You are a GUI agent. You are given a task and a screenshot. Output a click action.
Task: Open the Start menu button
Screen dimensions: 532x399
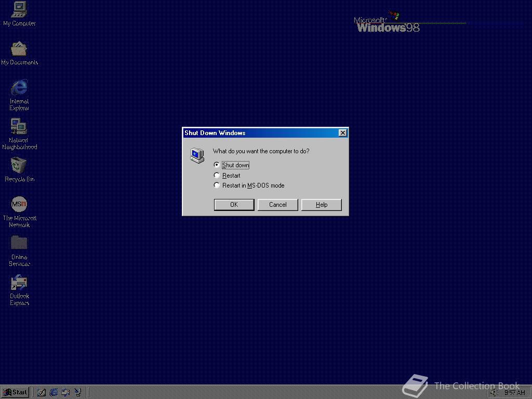pyautogui.click(x=15, y=393)
